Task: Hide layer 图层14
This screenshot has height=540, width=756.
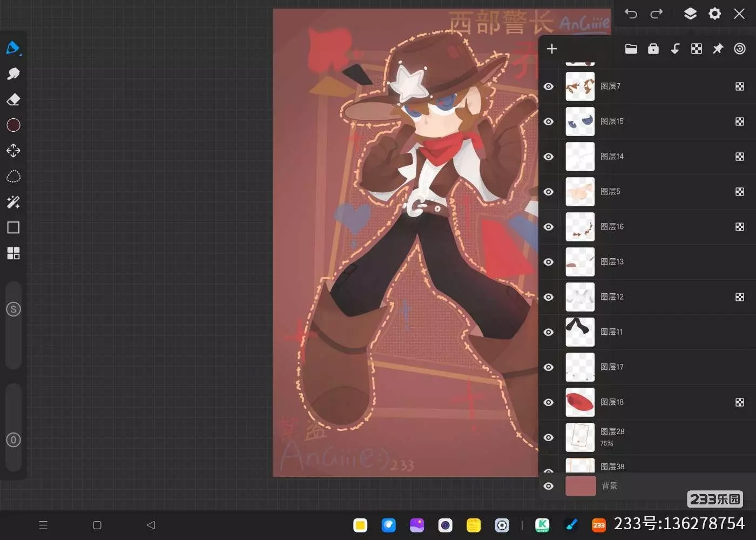Action: (549, 157)
